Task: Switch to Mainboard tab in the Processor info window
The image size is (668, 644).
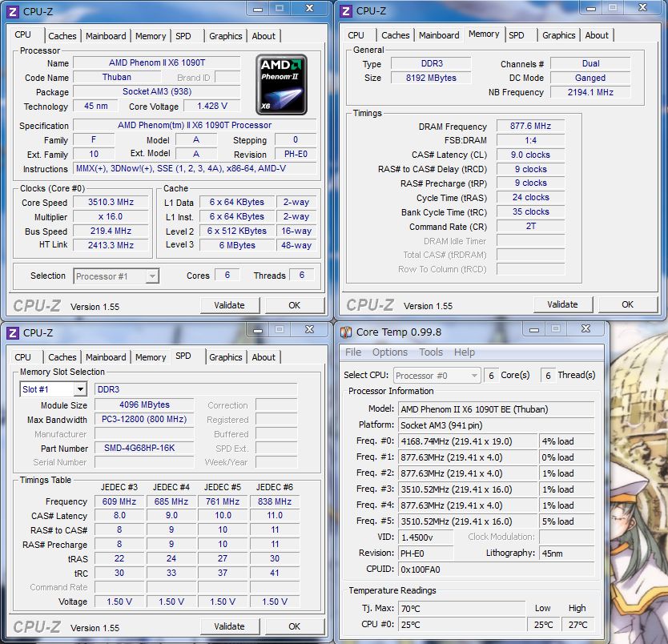Action: click(106, 36)
